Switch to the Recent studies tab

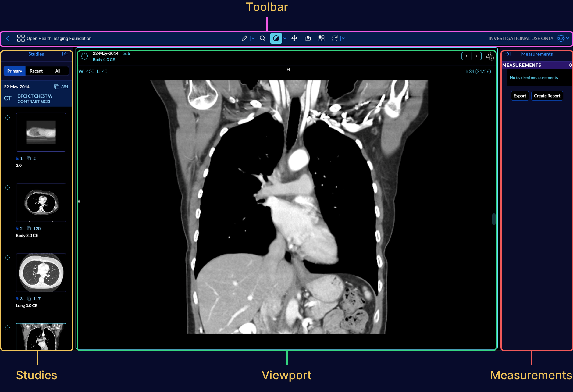tap(36, 71)
